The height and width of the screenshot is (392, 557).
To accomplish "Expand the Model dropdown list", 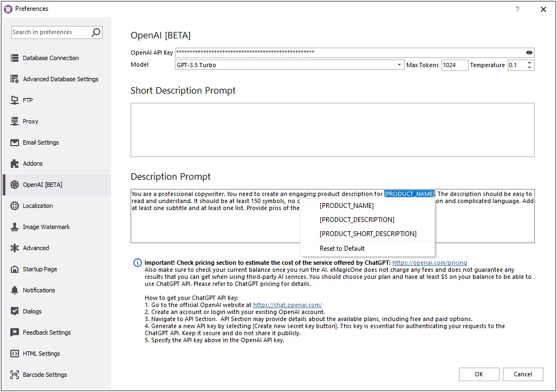I will tap(399, 65).
